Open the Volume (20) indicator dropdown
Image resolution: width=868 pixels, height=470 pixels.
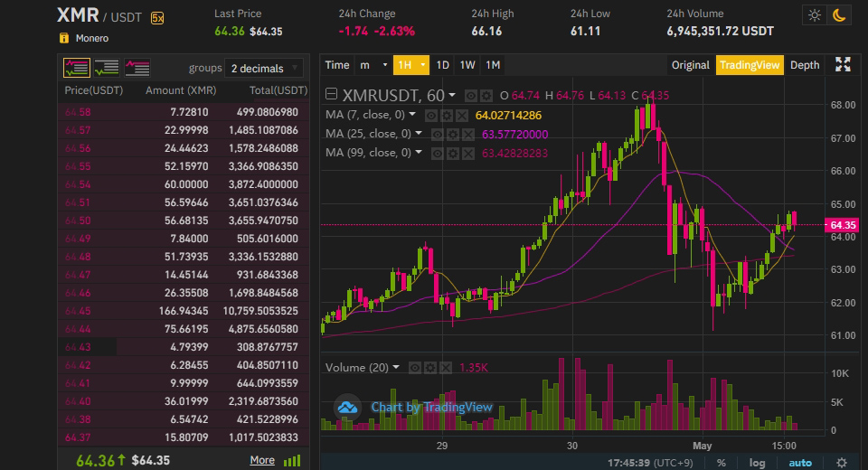(396, 367)
